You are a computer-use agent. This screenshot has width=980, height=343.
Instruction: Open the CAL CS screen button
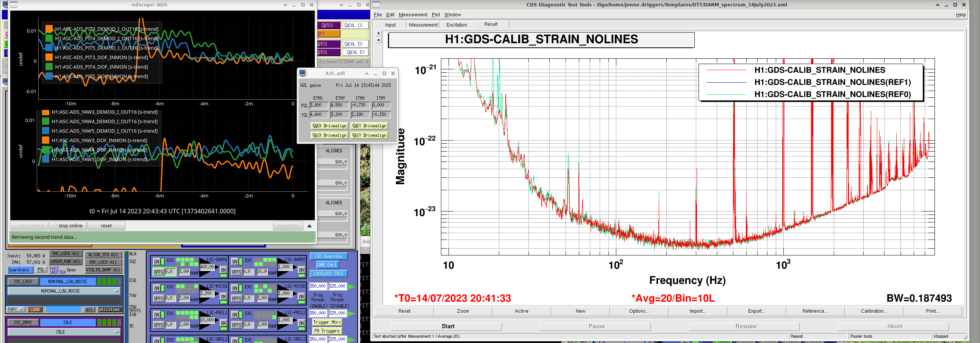355,25
